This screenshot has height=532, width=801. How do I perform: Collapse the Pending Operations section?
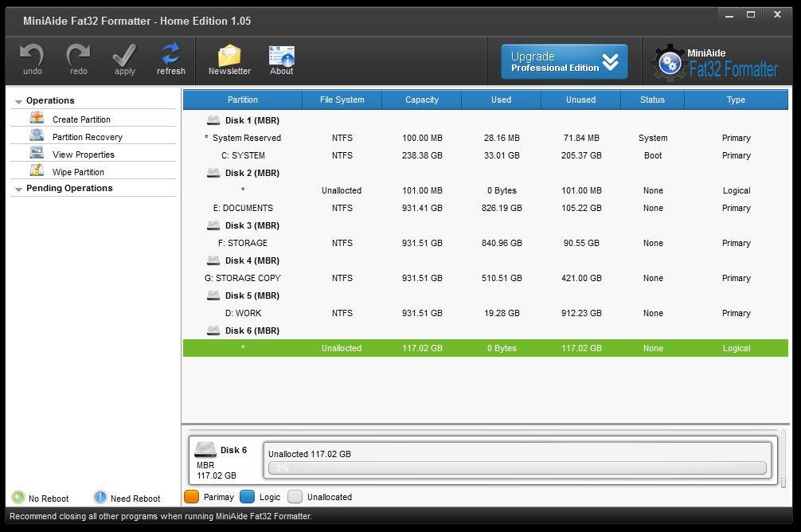18,189
